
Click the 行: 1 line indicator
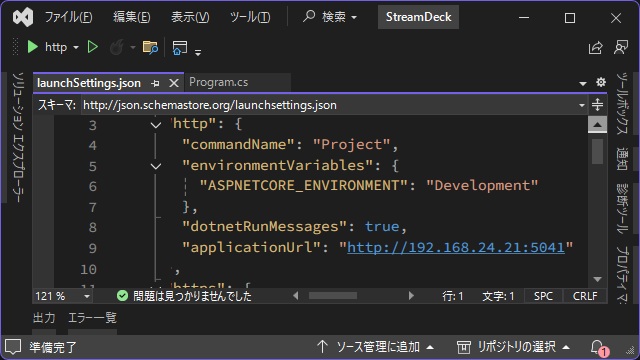(x=453, y=296)
